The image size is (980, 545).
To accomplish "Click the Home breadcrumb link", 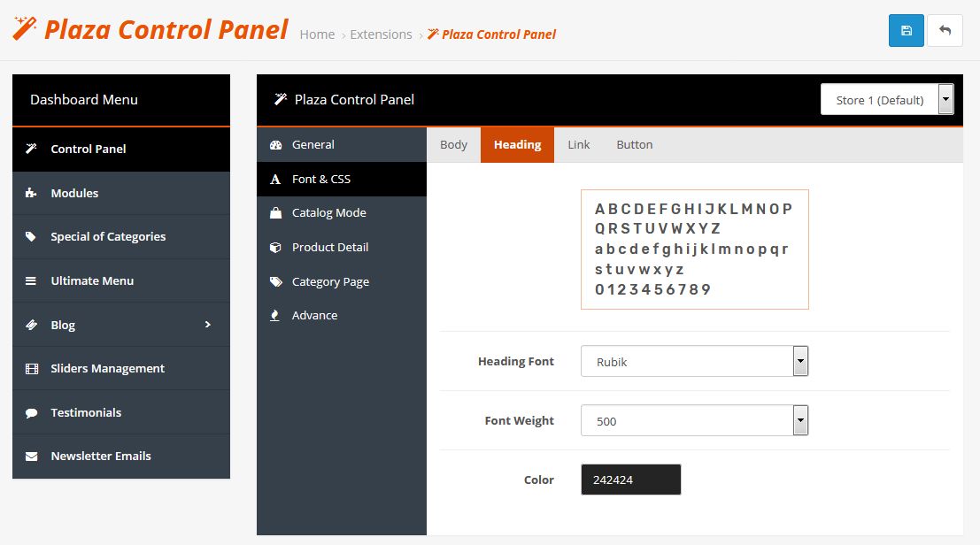I will tap(317, 35).
